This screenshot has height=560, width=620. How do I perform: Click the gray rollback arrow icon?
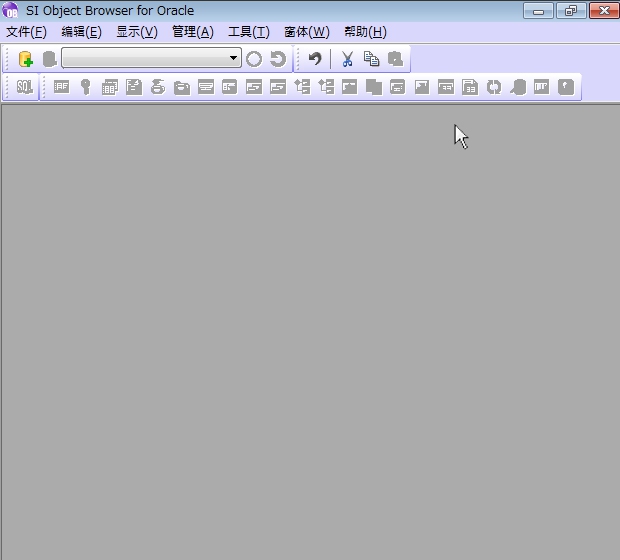click(278, 59)
